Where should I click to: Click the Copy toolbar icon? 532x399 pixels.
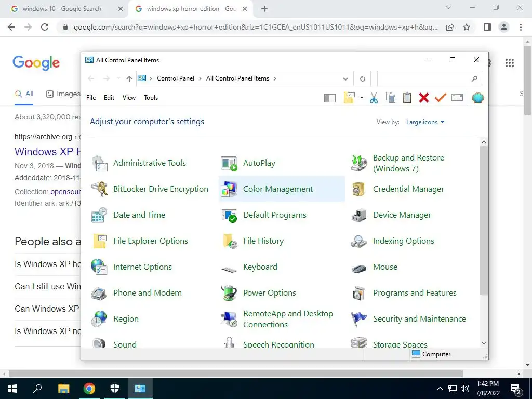(x=391, y=98)
